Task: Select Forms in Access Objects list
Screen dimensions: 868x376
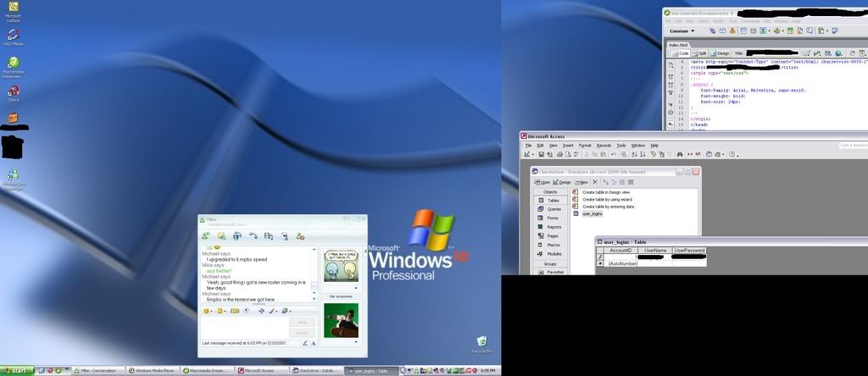Action: click(549, 218)
